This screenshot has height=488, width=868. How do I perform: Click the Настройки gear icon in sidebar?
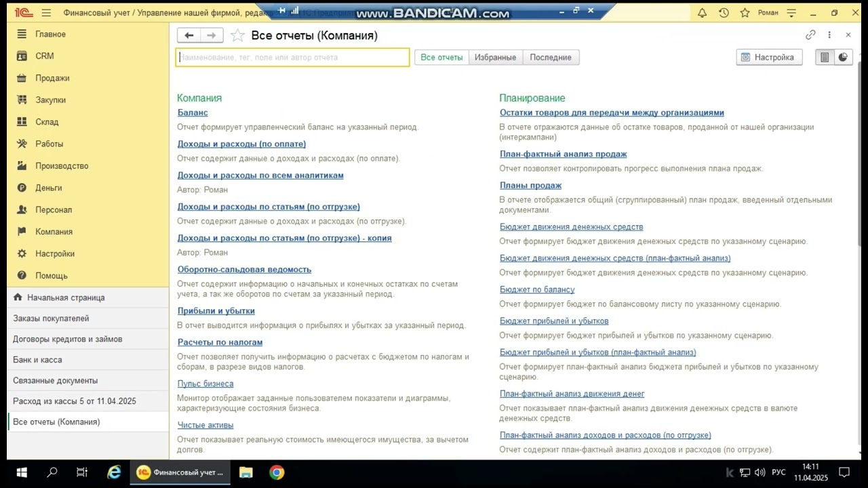[22, 253]
